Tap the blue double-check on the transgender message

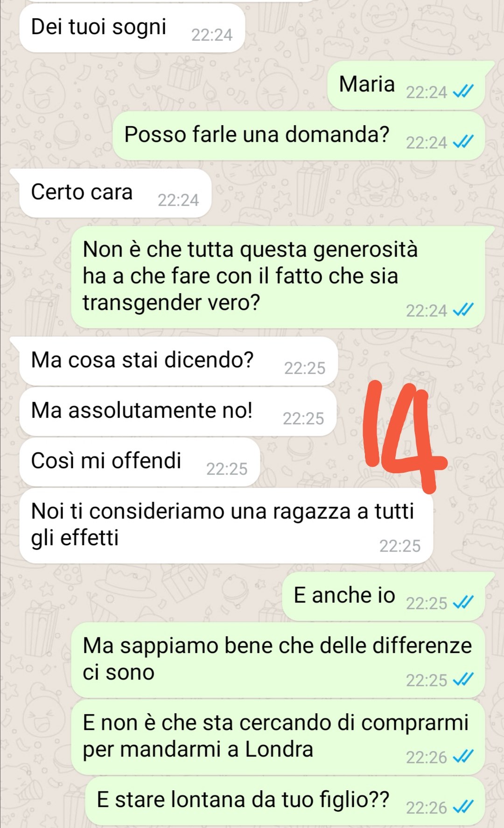pos(463,310)
